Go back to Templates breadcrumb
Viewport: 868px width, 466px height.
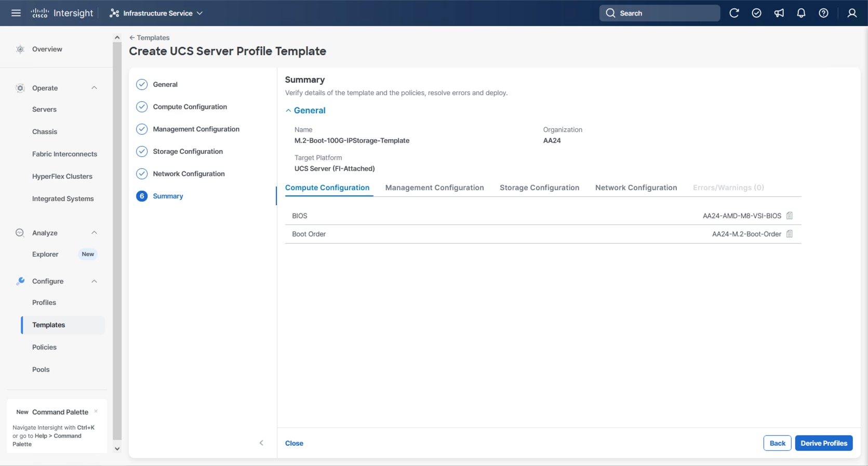click(150, 38)
